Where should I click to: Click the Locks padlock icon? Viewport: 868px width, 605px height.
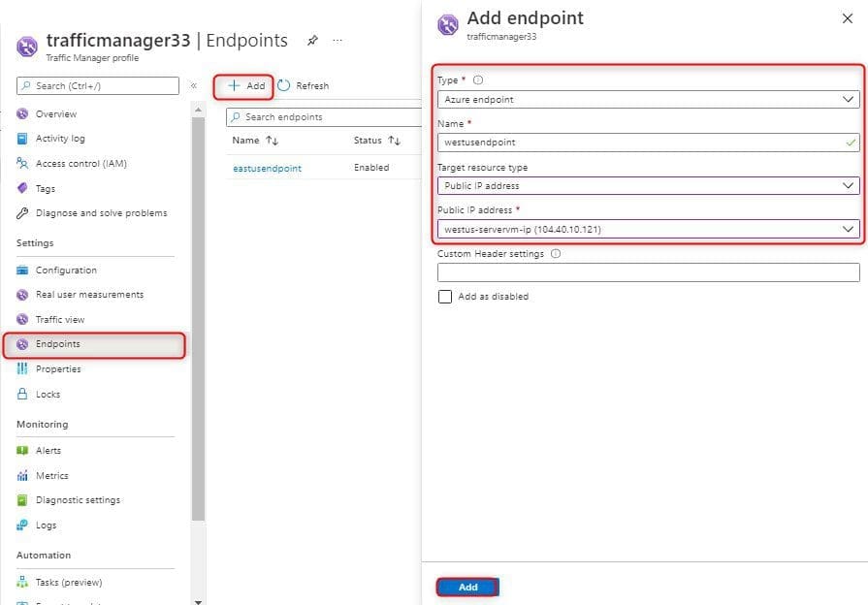coord(22,394)
